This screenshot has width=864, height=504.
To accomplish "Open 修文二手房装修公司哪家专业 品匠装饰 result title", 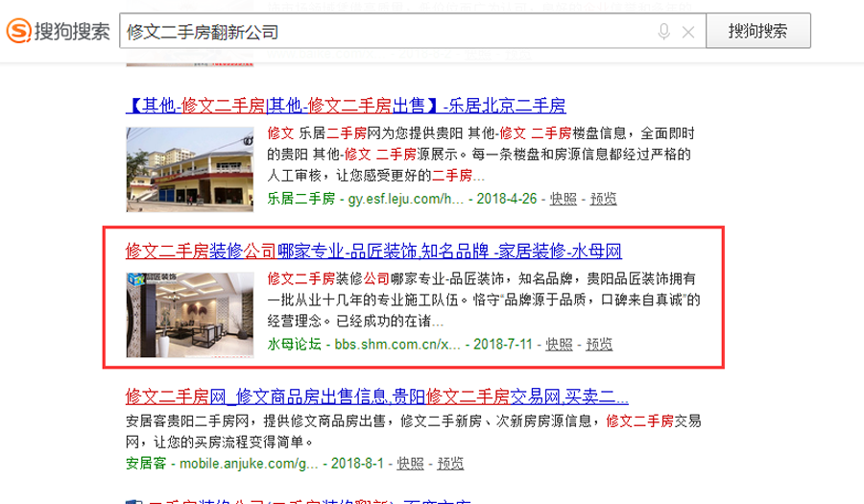I will click(x=373, y=252).
